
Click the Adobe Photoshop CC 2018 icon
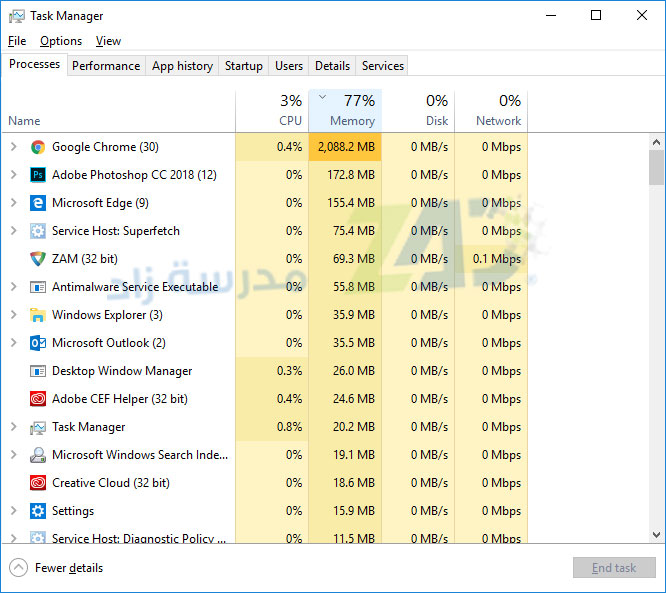(x=38, y=175)
